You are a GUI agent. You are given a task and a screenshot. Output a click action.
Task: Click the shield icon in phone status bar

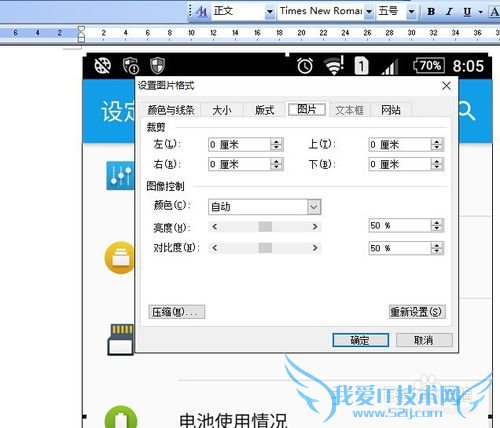click(x=157, y=65)
